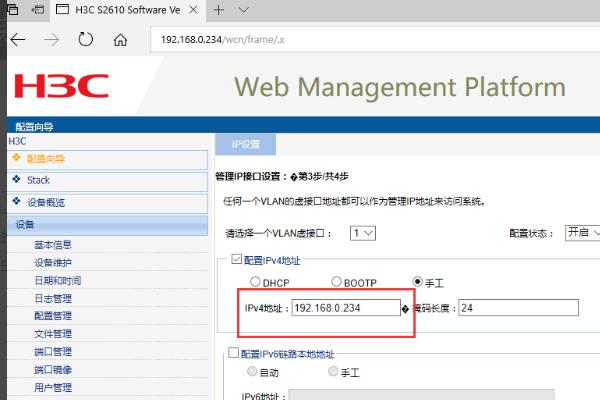Open 基本信息 in the sidebar
600x400 pixels.
52,245
